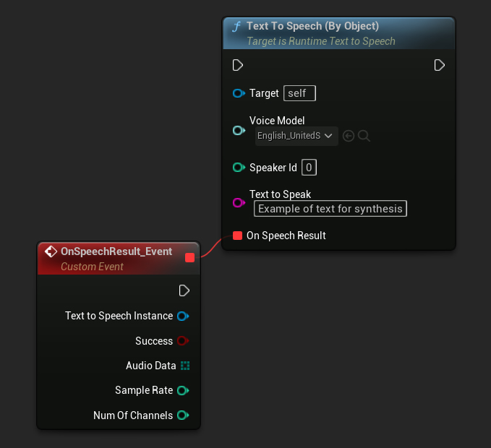The height and width of the screenshot is (448, 491).
Task: Click the Voice Model input pin
Action: click(x=239, y=130)
